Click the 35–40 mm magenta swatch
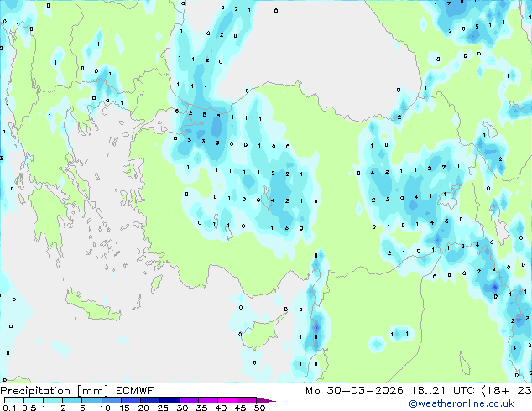Viewport: 532px width, 411px height. [208, 400]
